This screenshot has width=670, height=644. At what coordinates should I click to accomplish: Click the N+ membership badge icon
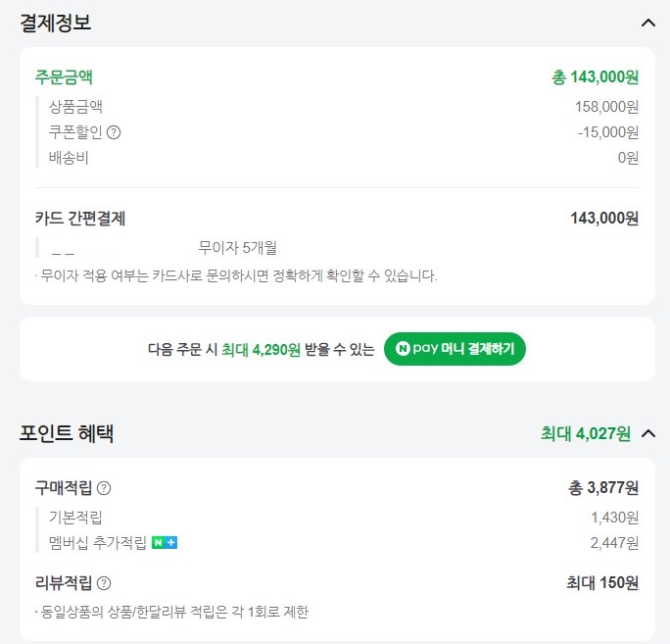click(165, 543)
